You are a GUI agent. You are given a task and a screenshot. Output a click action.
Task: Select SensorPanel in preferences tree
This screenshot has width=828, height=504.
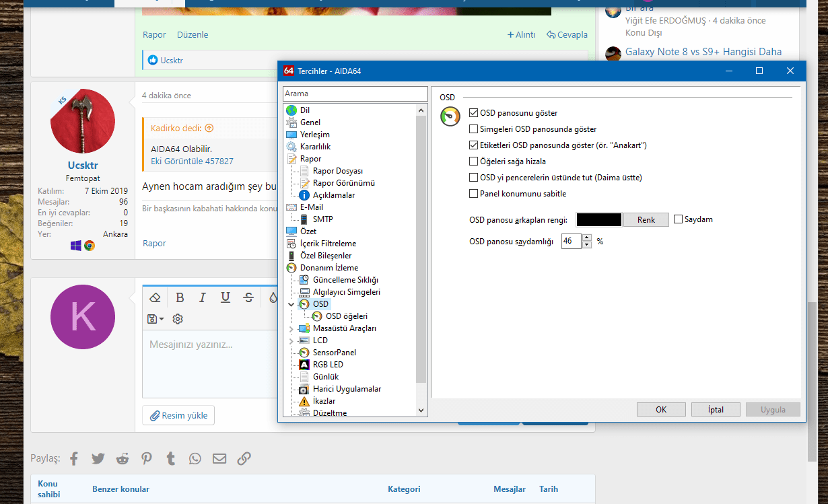tap(335, 353)
